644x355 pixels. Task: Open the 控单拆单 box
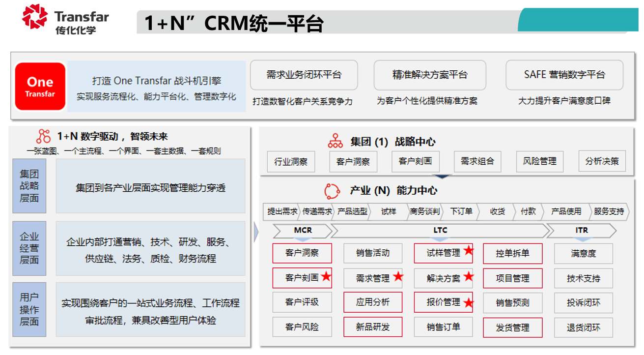[x=513, y=254]
